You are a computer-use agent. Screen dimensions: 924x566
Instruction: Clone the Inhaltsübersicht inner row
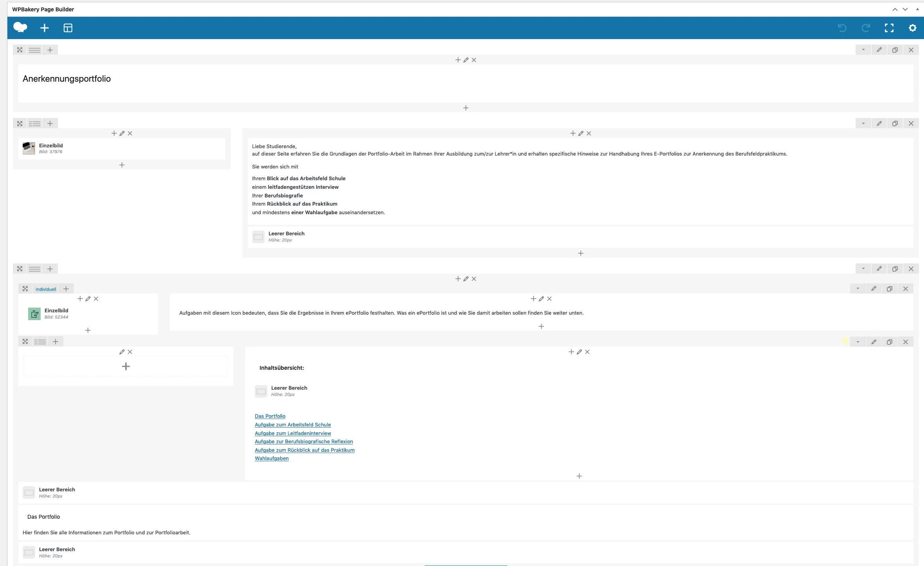tap(890, 342)
